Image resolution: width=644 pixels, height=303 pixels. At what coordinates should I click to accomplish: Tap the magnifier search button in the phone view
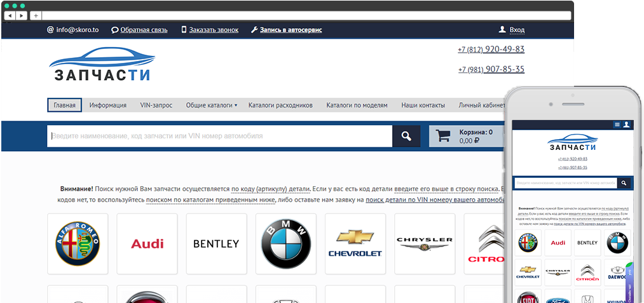coord(624,183)
